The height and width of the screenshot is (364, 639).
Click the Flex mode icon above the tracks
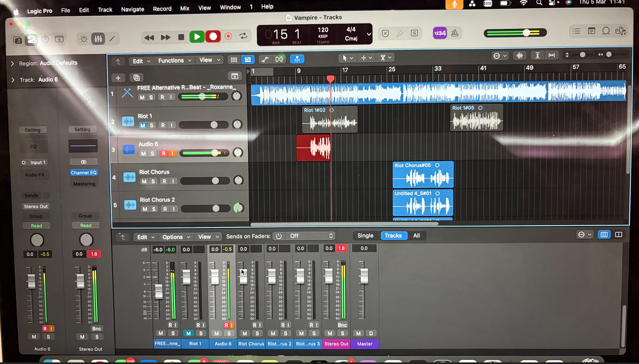[279, 59]
